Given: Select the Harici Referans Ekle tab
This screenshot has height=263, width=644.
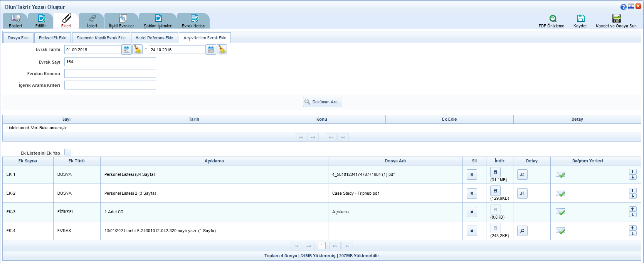Looking at the screenshot, I should click(x=154, y=38).
